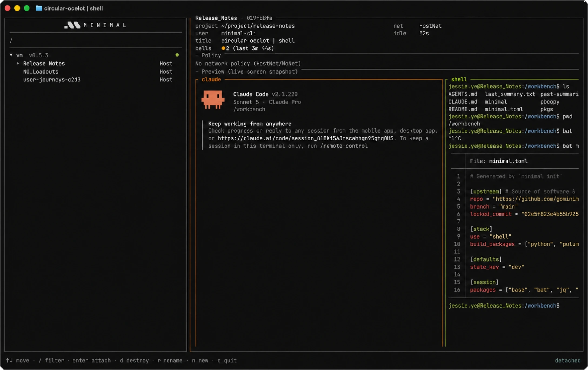This screenshot has width=588, height=370.
Task: Click the shell pane tab label
Action: point(459,80)
